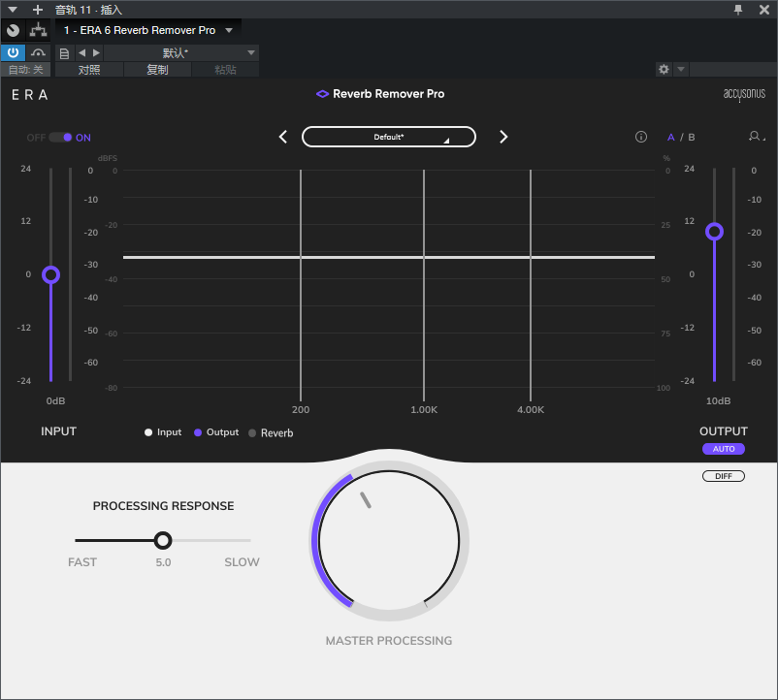Click the OUTPUT gain slider handle
This screenshot has height=700, width=778.
715,232
